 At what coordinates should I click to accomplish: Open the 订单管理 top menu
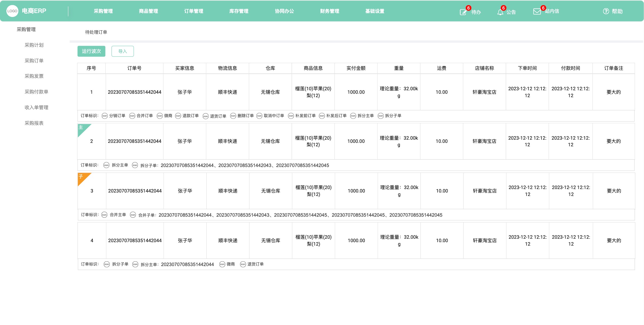(194, 11)
